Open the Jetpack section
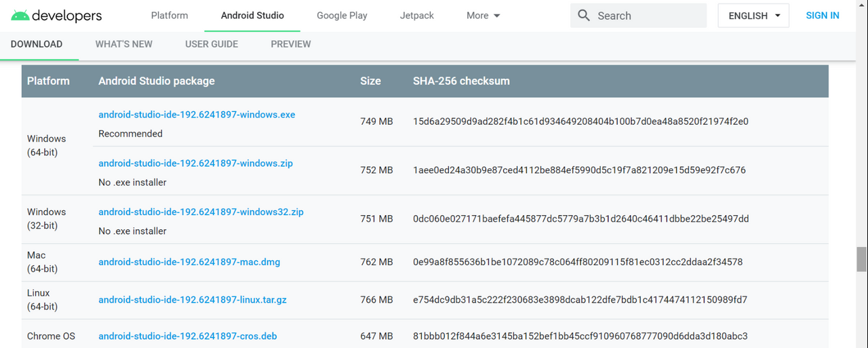This screenshot has height=348, width=868. click(x=417, y=16)
